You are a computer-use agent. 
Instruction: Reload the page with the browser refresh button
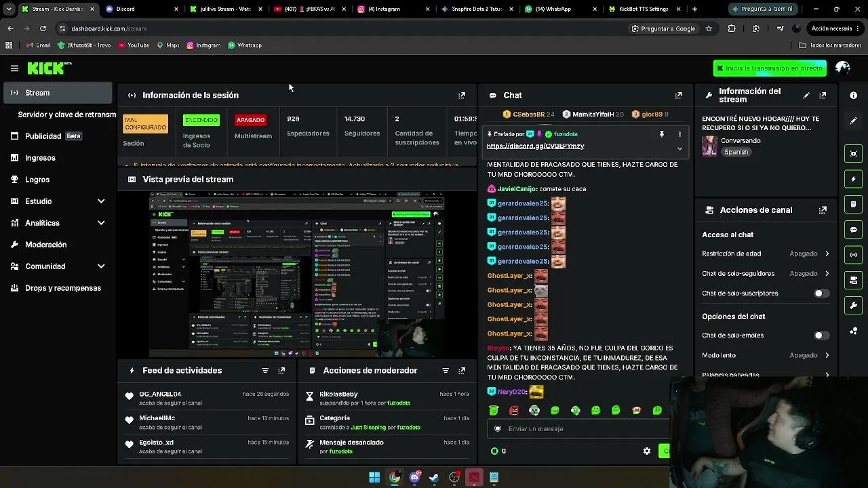point(43,28)
